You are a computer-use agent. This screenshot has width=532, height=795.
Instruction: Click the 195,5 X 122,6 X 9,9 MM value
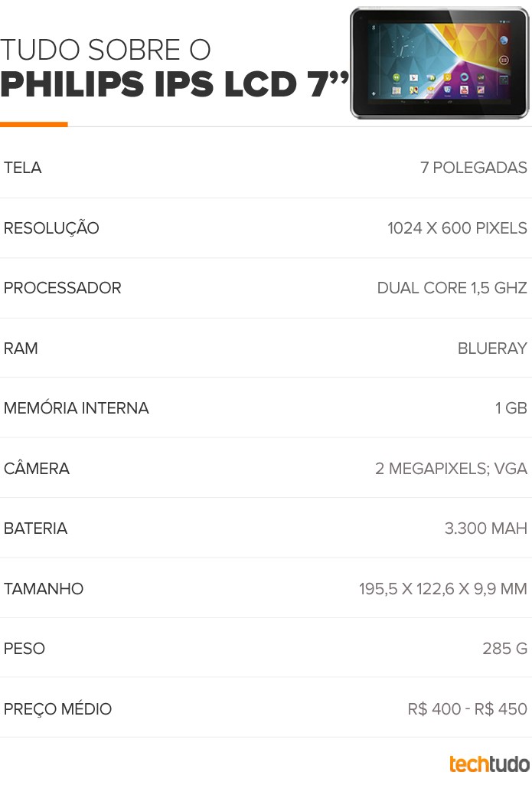[x=443, y=589]
